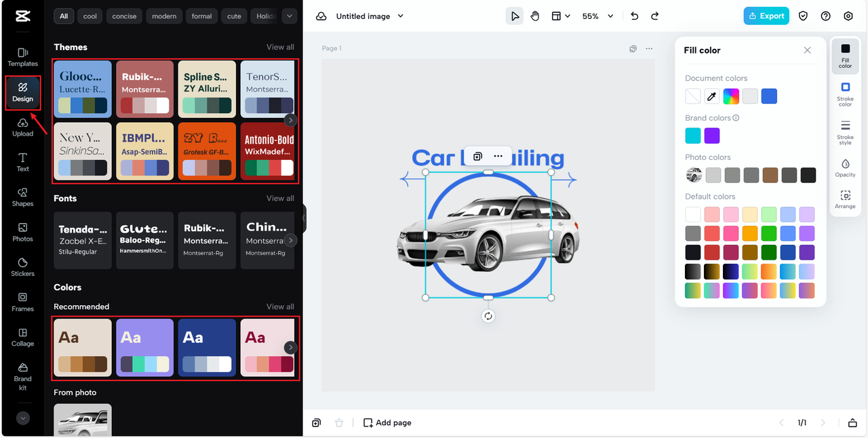
Task: Open the Collage sidebar panel
Action: 22,338
